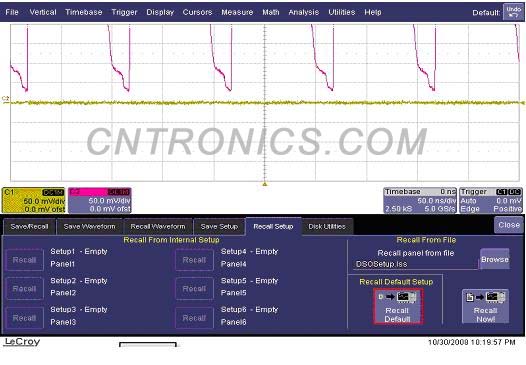Click the Recall Default setup icon button
The height and width of the screenshot is (365, 526).
(398, 307)
